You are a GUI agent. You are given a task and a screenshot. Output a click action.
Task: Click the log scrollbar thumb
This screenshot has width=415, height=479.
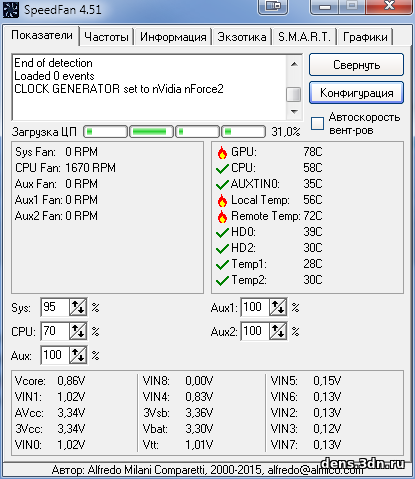(294, 94)
